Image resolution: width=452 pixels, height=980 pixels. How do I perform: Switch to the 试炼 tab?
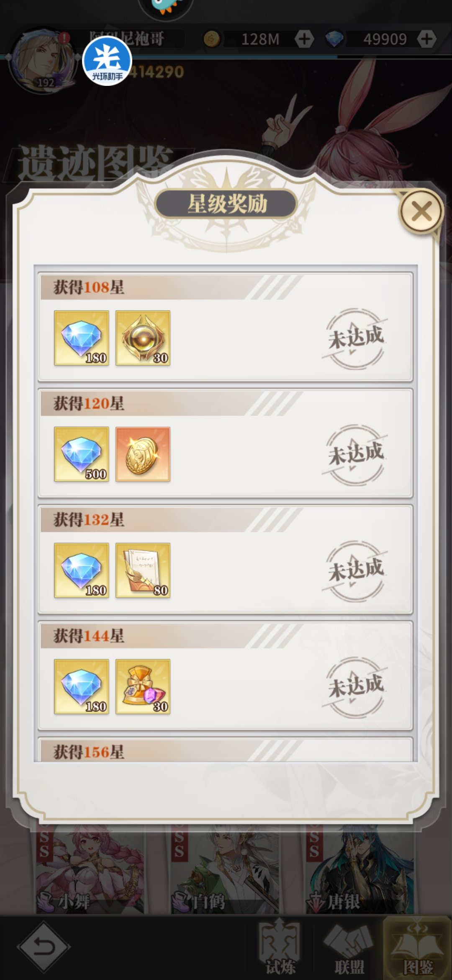pyautogui.click(x=280, y=948)
